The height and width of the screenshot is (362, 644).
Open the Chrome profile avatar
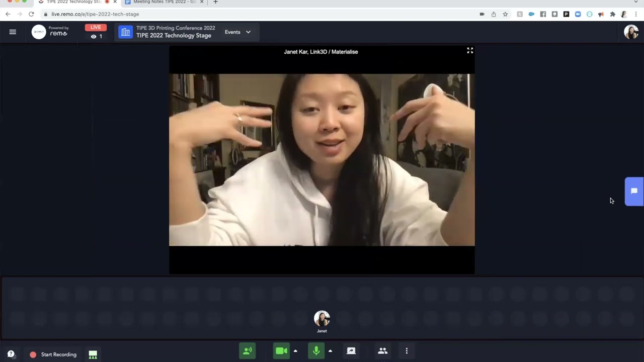point(624,14)
